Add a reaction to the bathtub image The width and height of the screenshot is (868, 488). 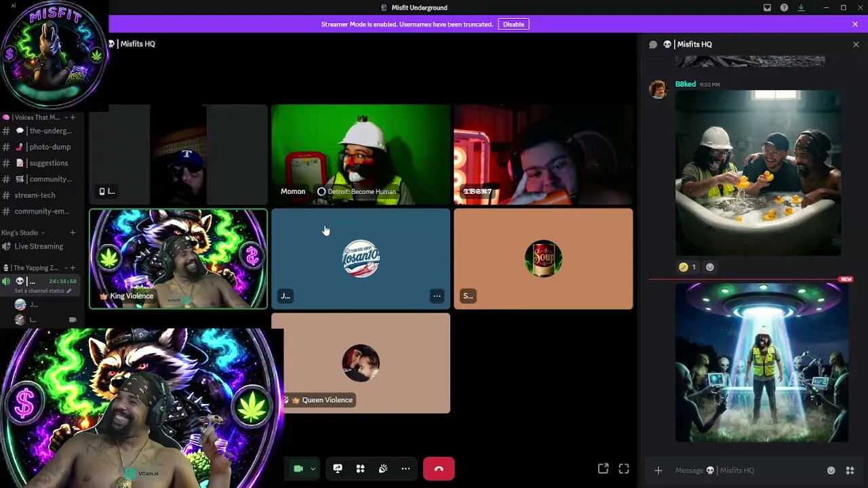tap(710, 267)
